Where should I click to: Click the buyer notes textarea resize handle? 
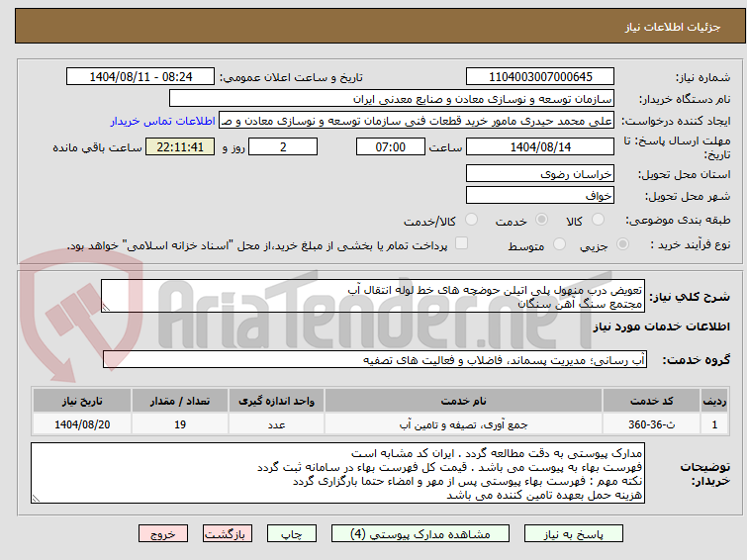(x=36, y=498)
